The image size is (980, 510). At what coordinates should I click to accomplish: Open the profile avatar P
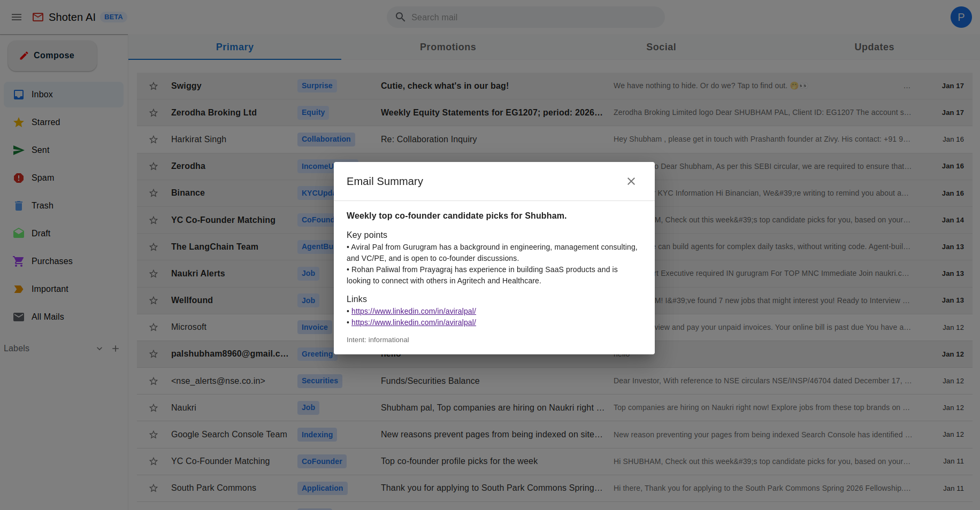[961, 17]
